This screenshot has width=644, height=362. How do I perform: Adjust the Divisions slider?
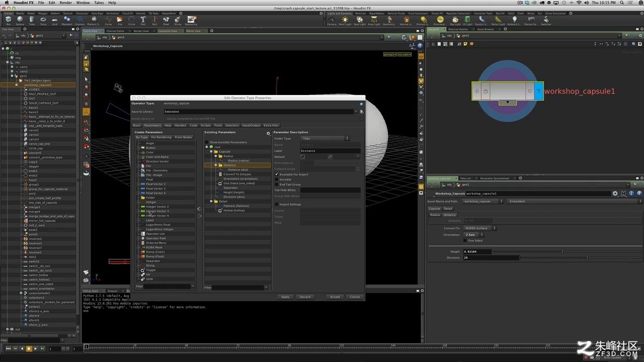coord(587,257)
